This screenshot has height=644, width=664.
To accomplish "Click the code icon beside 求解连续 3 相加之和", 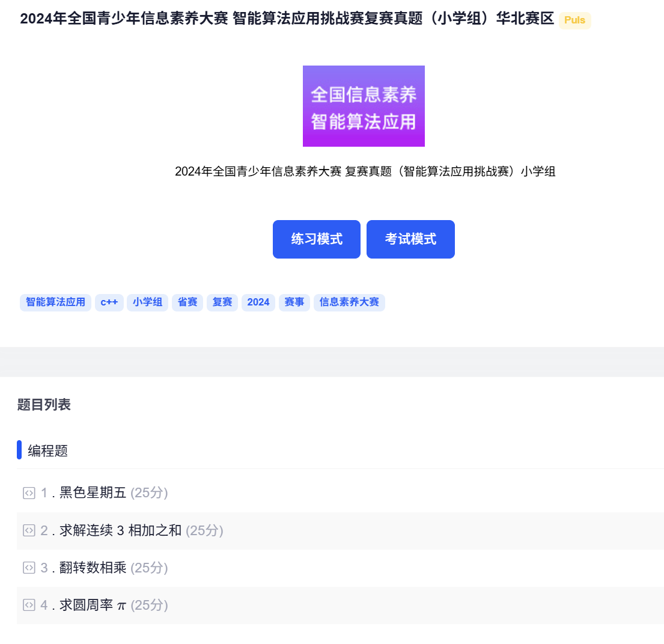I will click(29, 530).
